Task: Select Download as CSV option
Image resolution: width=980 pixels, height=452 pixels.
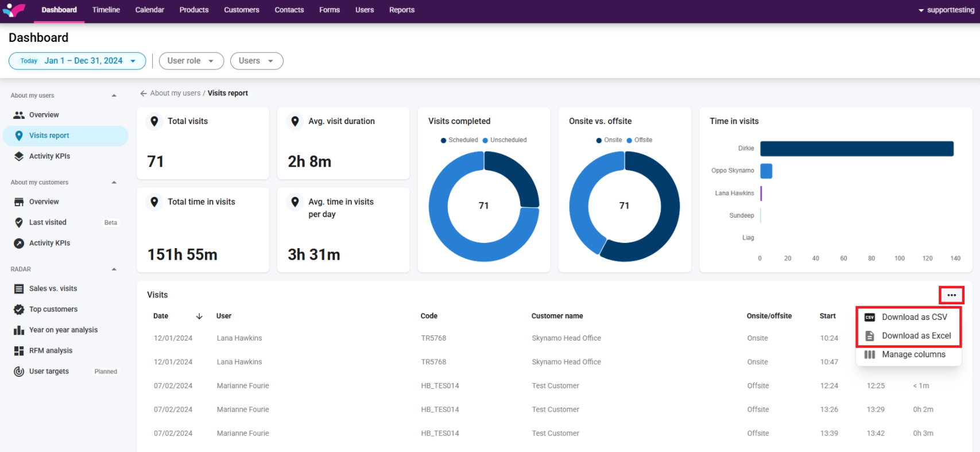Action: [x=914, y=317]
